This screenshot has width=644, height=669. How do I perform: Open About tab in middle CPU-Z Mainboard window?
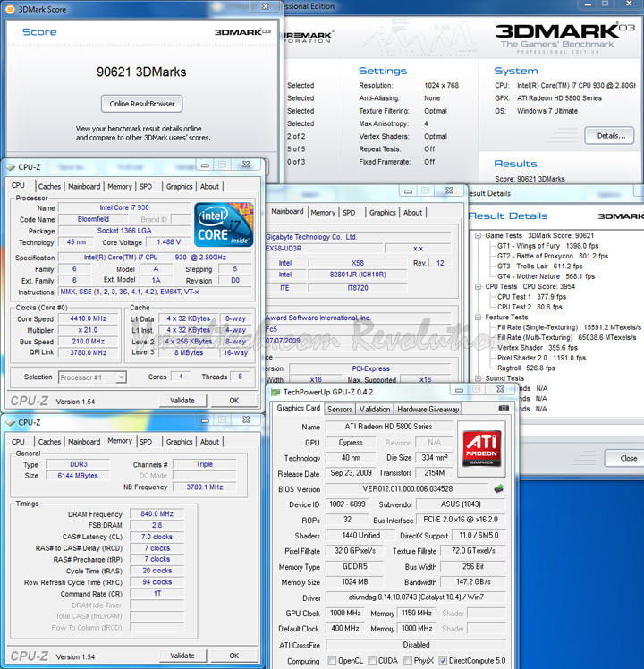click(412, 213)
